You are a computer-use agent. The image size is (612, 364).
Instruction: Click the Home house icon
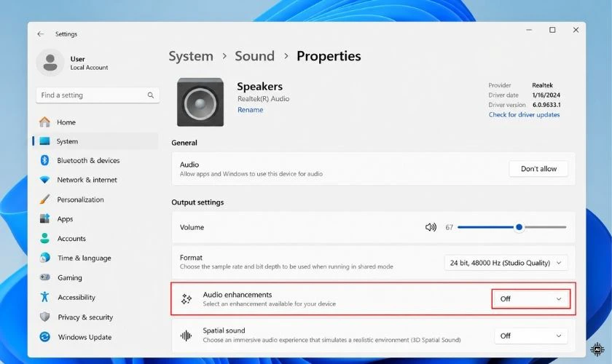tap(45, 122)
